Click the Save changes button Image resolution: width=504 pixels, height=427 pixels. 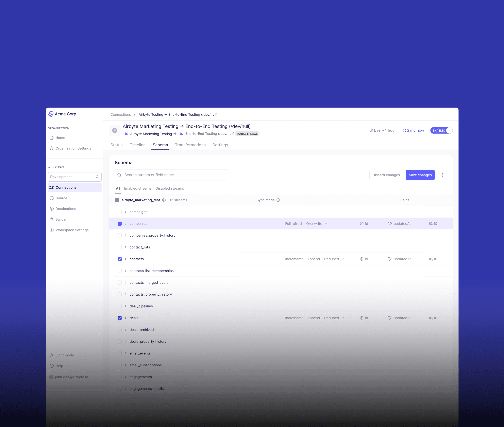coord(420,175)
